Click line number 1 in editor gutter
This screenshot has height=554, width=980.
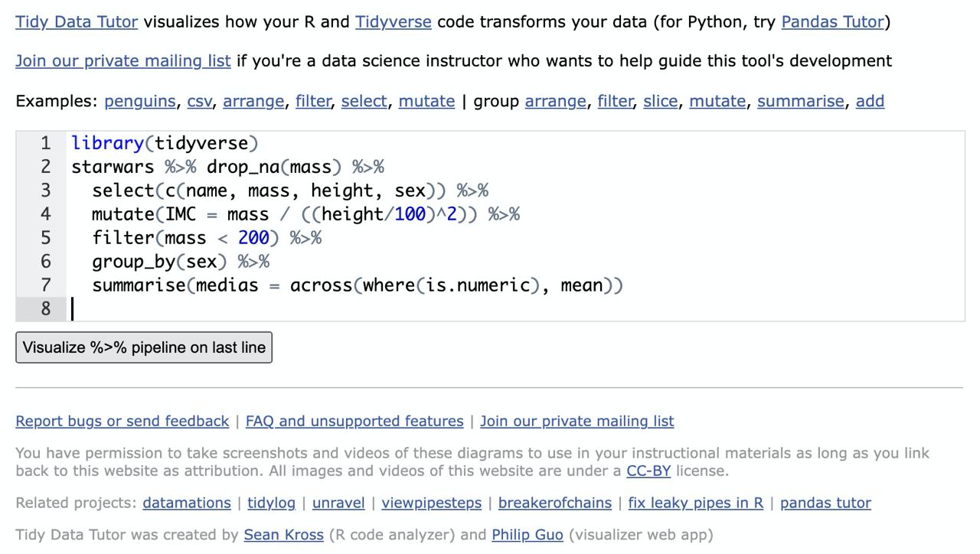click(46, 143)
